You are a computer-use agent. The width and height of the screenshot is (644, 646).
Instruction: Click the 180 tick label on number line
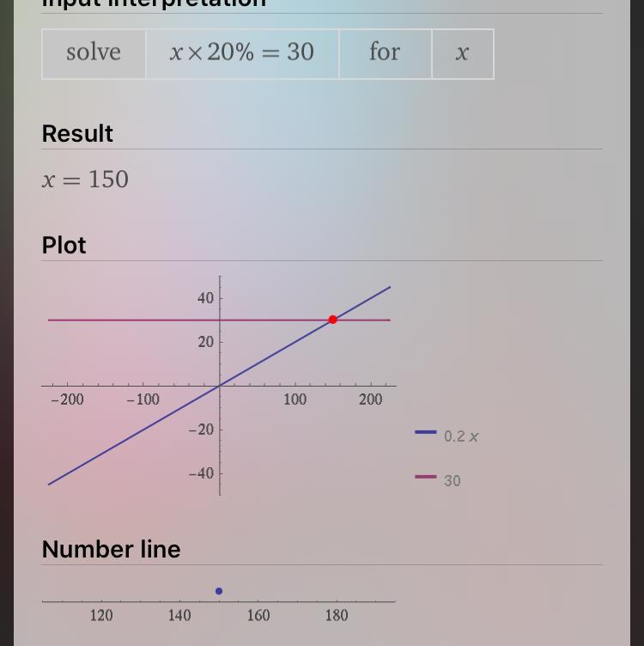coord(337,615)
